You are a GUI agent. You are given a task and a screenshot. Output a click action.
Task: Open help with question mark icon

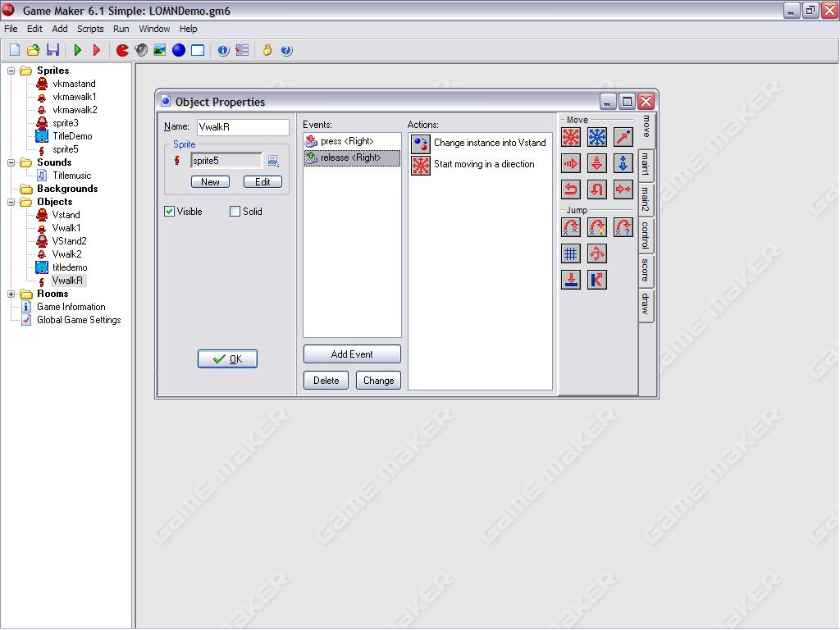click(286, 50)
